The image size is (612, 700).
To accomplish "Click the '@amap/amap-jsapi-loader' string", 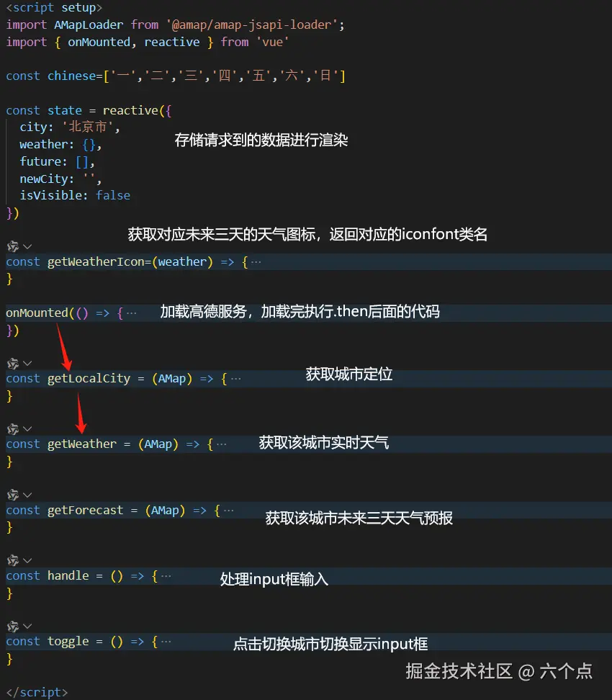I will point(252,24).
